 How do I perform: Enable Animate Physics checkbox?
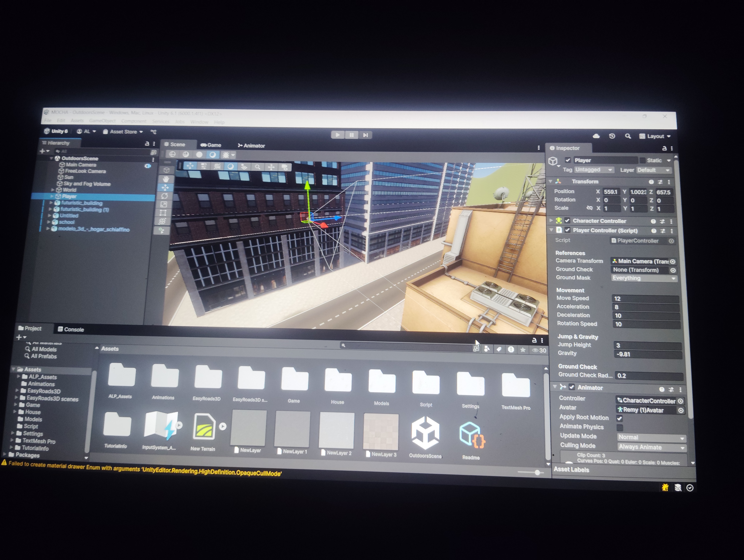(x=620, y=427)
